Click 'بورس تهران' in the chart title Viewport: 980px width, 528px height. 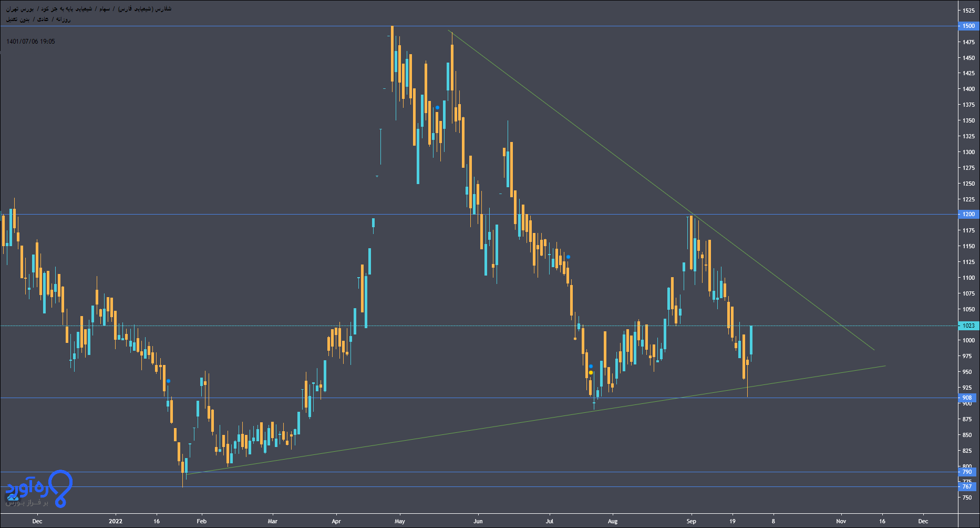[20, 9]
